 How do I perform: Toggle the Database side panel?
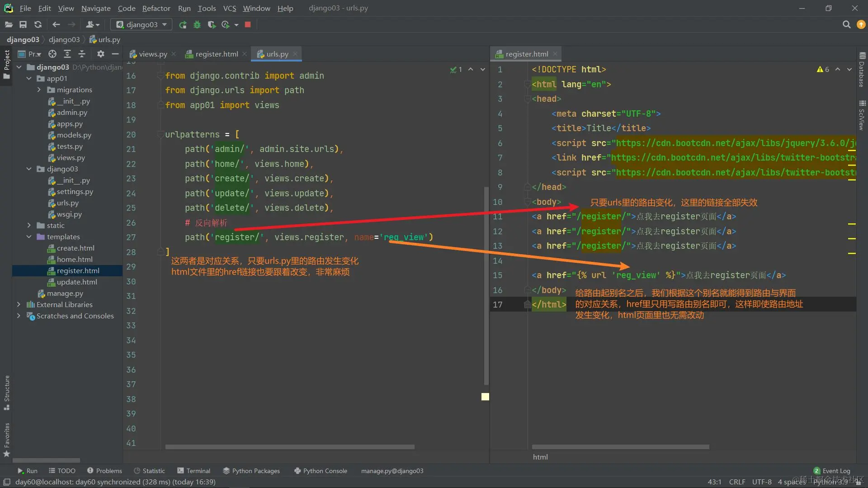pos(862,70)
